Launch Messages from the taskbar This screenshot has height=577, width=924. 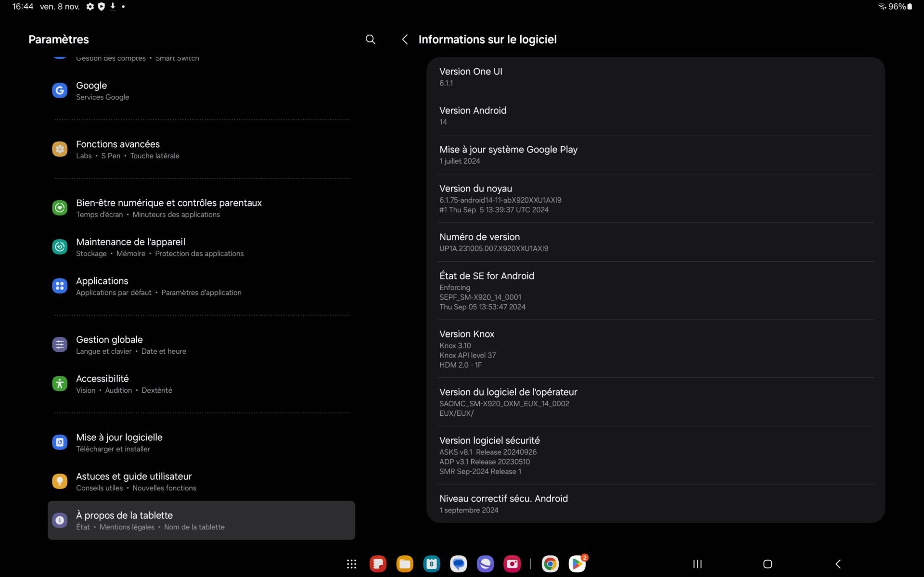pos(459,564)
